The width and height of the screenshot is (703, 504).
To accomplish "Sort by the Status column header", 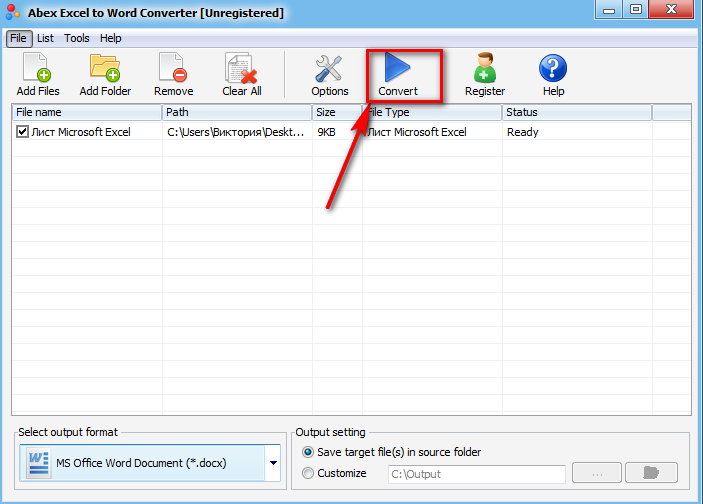I will pos(577,112).
